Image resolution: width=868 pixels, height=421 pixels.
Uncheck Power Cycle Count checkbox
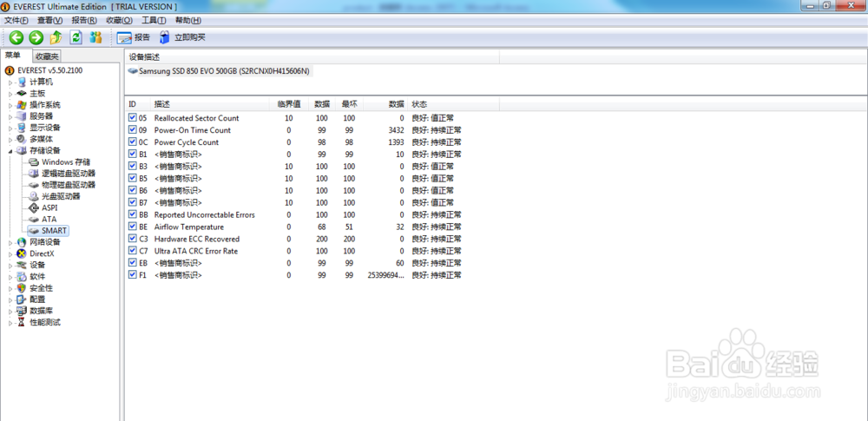click(x=132, y=141)
